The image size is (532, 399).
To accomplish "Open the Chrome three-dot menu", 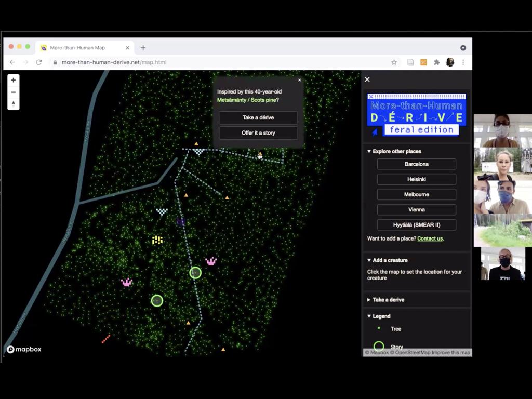I will pyautogui.click(x=463, y=62).
